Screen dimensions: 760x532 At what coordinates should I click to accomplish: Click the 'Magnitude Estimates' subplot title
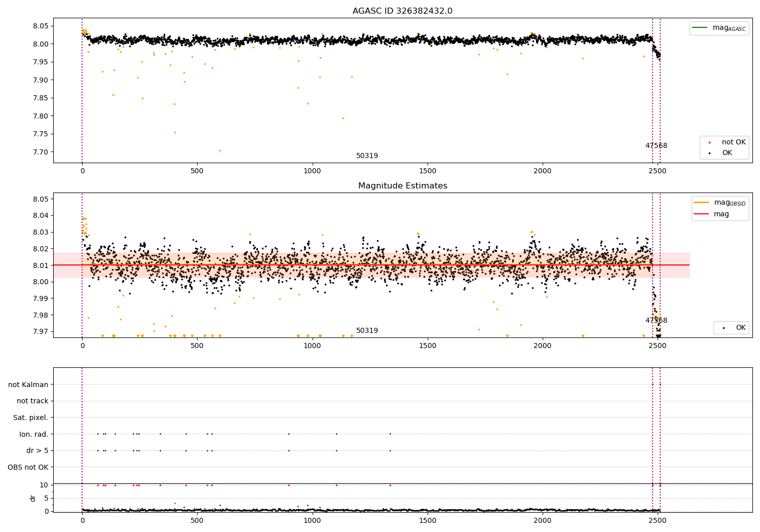(402, 186)
